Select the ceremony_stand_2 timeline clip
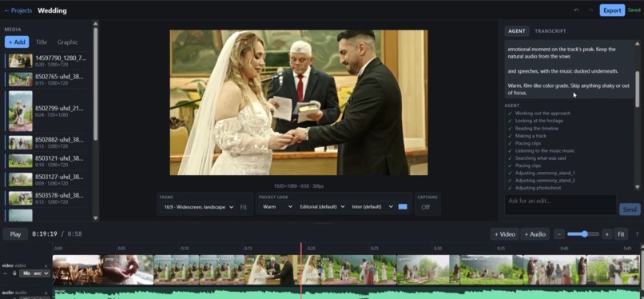Image resolution: width=644 pixels, height=299 pixels. pyautogui.click(x=222, y=270)
